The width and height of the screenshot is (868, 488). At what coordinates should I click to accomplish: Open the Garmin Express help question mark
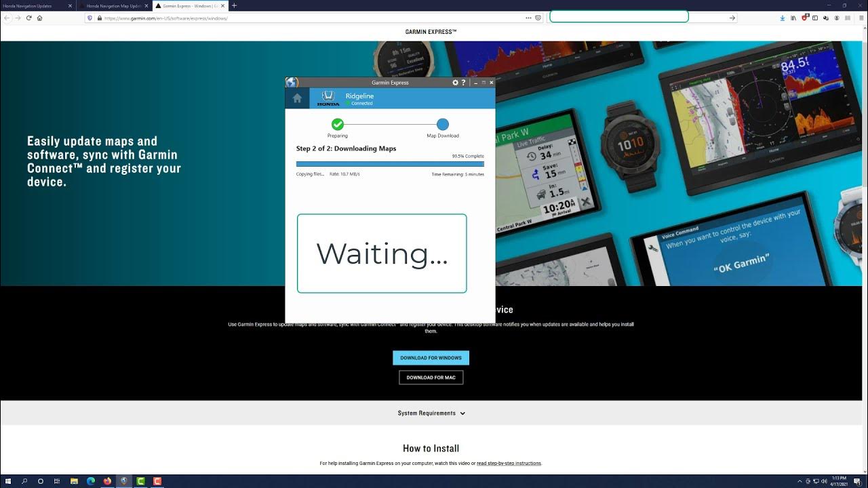click(x=464, y=83)
